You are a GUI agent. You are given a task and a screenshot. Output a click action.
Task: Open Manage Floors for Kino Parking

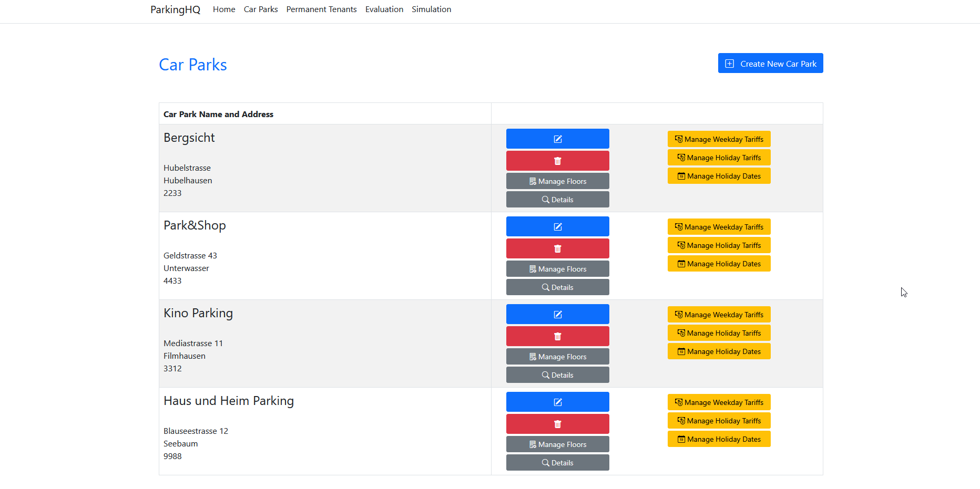[x=557, y=357]
